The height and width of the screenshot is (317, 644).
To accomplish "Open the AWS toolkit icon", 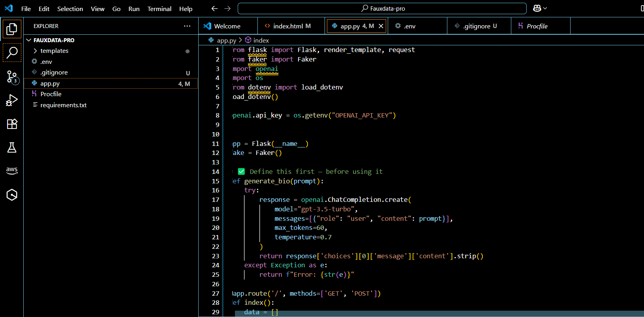I will 12,170.
